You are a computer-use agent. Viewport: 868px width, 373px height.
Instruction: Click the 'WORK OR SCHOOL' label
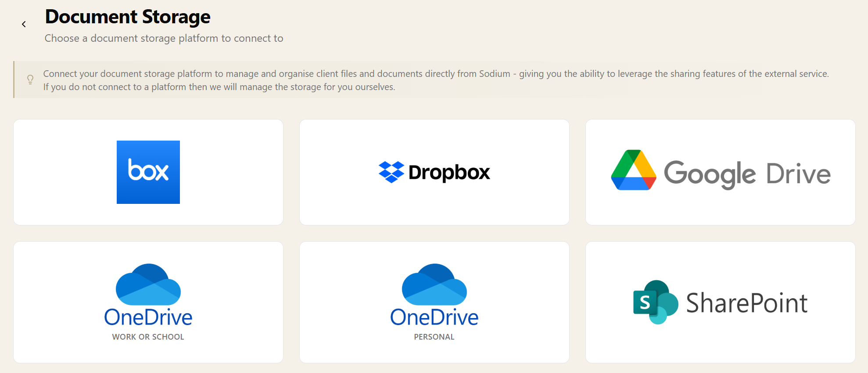coord(148,337)
